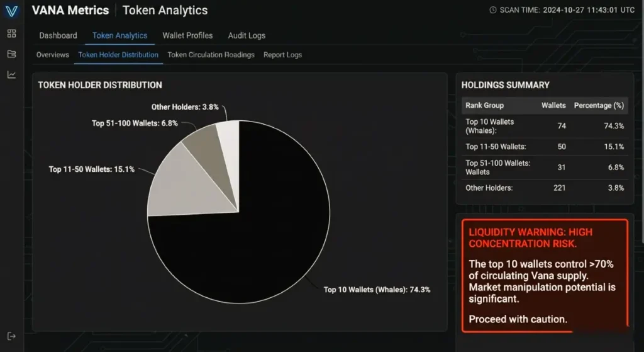This screenshot has height=352, width=644.
Task: Click the 15.1% percentage table cell
Action: tap(614, 146)
